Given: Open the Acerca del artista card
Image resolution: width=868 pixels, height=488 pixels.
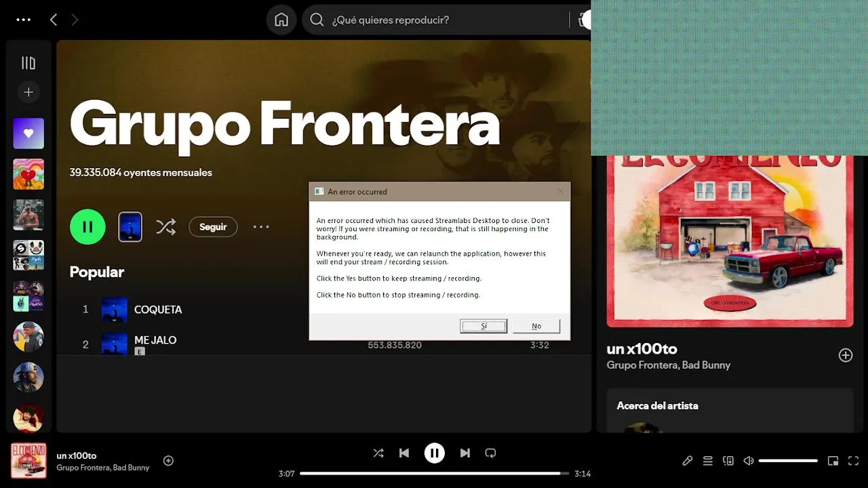Looking at the screenshot, I should click(730, 410).
